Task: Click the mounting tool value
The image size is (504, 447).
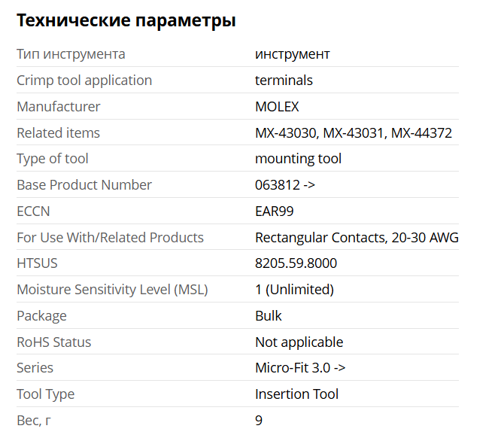Action: click(x=298, y=159)
